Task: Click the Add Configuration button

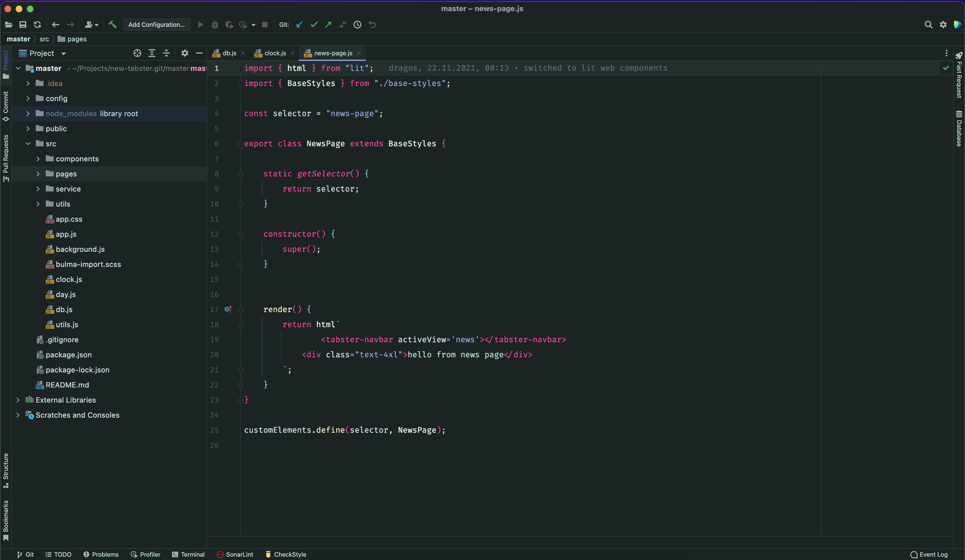Action: point(157,24)
